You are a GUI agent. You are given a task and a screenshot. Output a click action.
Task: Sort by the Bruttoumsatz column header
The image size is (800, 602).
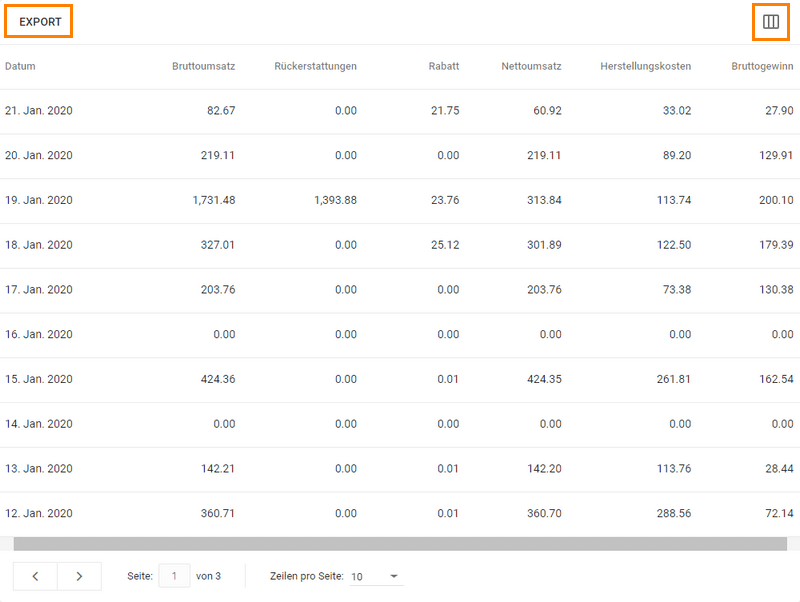point(204,67)
